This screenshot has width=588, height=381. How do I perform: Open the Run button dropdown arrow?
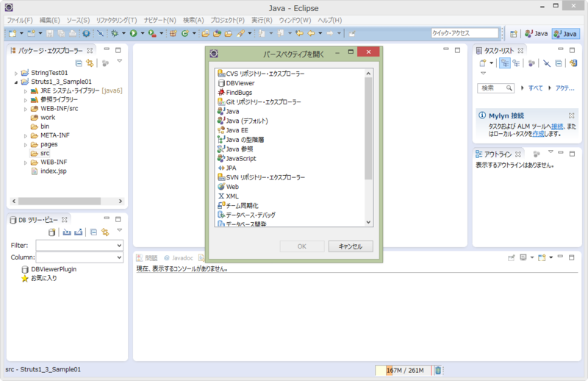pyautogui.click(x=143, y=33)
